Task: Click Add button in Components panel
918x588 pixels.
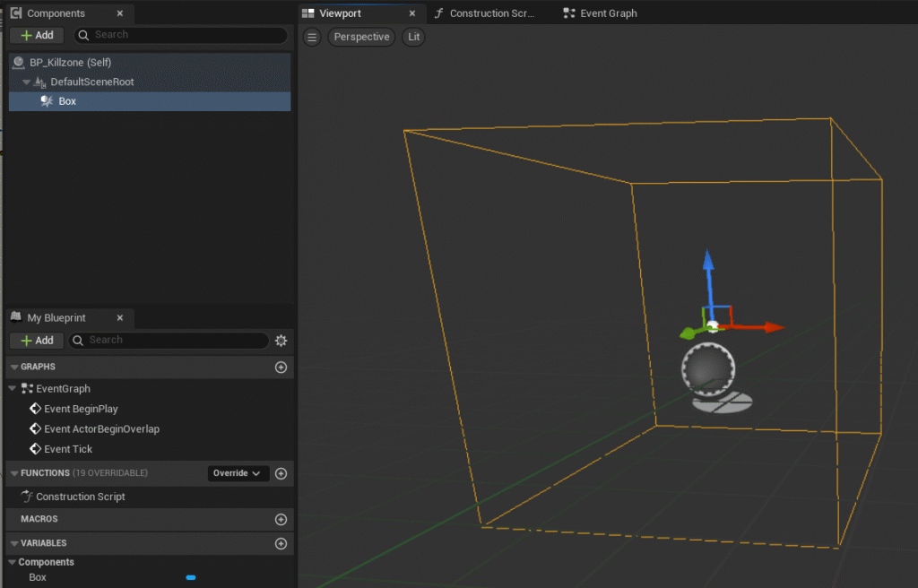Action: (37, 35)
